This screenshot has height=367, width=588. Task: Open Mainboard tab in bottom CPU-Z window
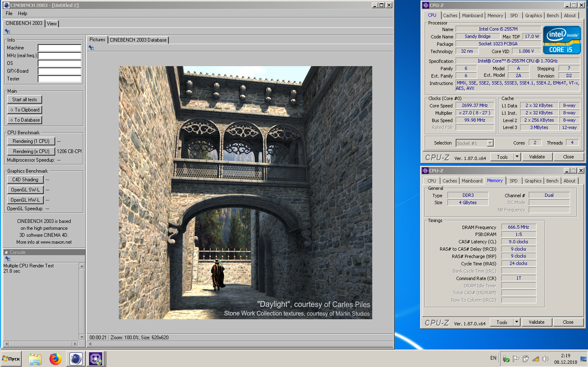pyautogui.click(x=472, y=181)
